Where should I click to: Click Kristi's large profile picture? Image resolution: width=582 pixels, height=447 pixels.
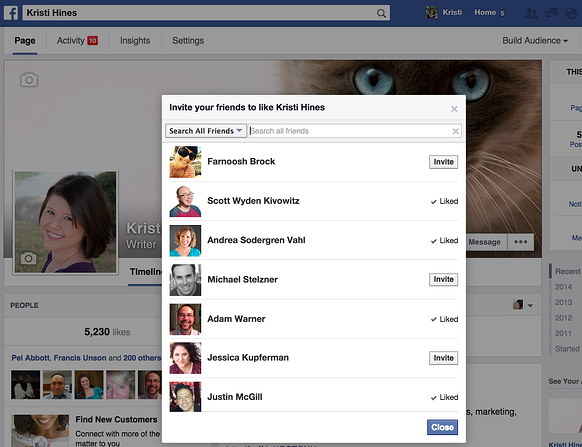tap(65, 222)
